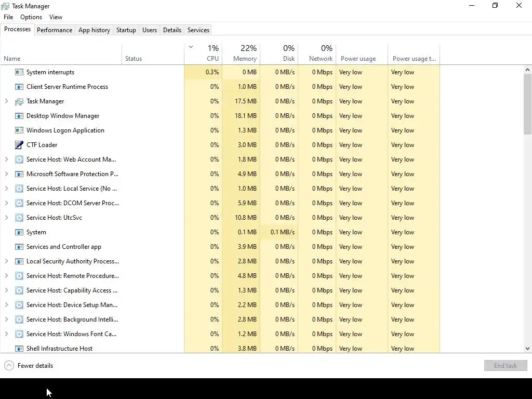The image size is (532, 399).
Task: Click the Service Host: Local Service gear icon
Action: (x=19, y=189)
